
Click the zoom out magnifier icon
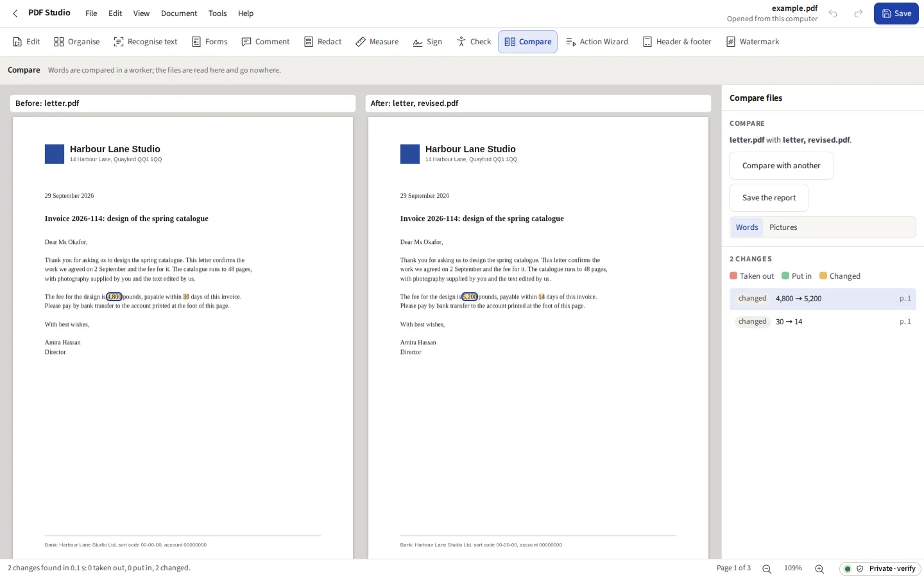pyautogui.click(x=767, y=569)
